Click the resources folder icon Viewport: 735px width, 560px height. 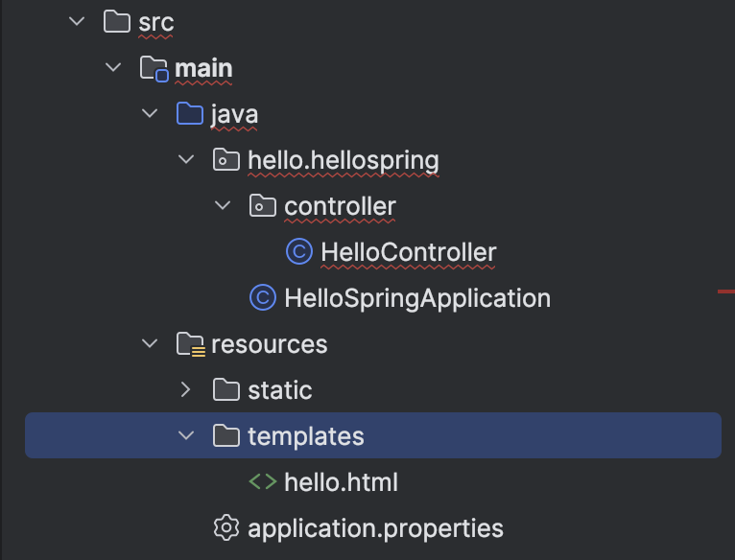tap(190, 344)
